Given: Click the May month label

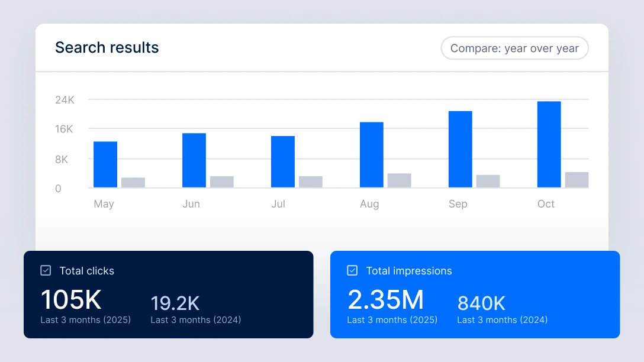Looking at the screenshot, I should 104,204.
